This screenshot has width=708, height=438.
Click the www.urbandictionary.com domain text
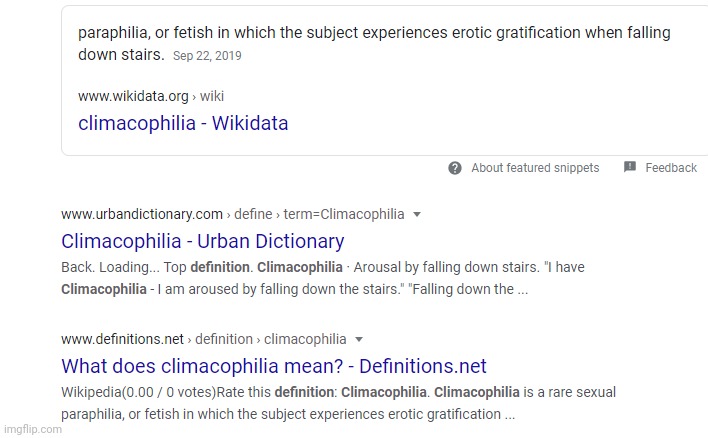(142, 214)
